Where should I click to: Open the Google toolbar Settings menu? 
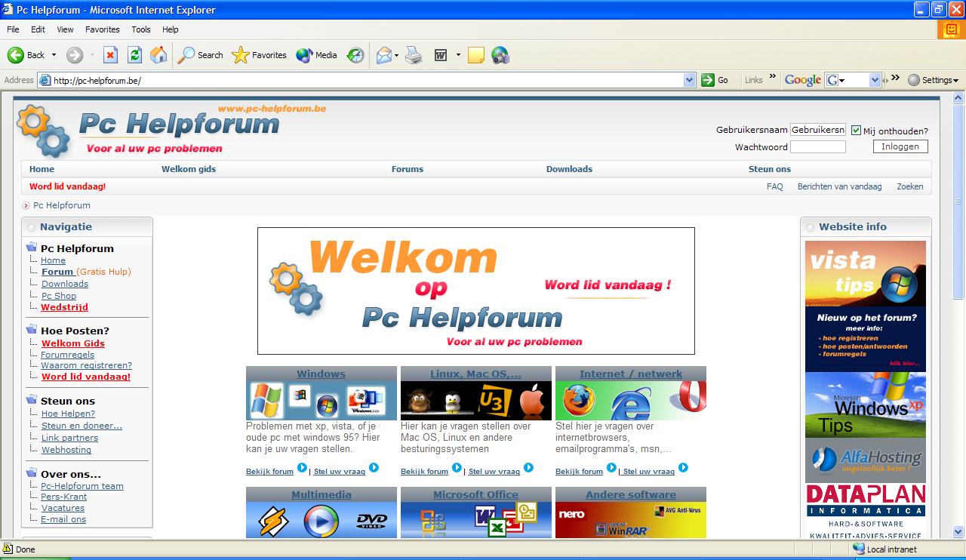(x=933, y=80)
